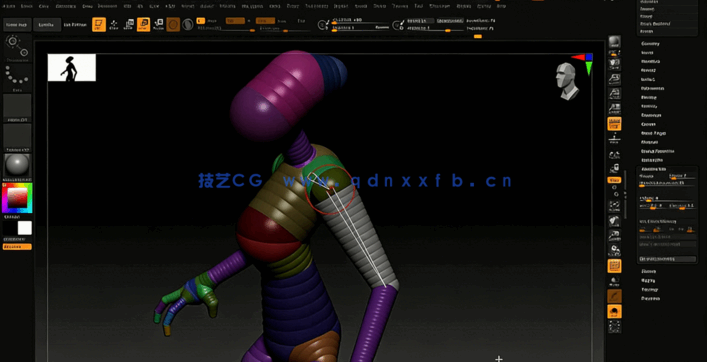The image size is (707, 362).
Task: Toggle orange symmetry axis button on right shelf
Action: pos(614,180)
